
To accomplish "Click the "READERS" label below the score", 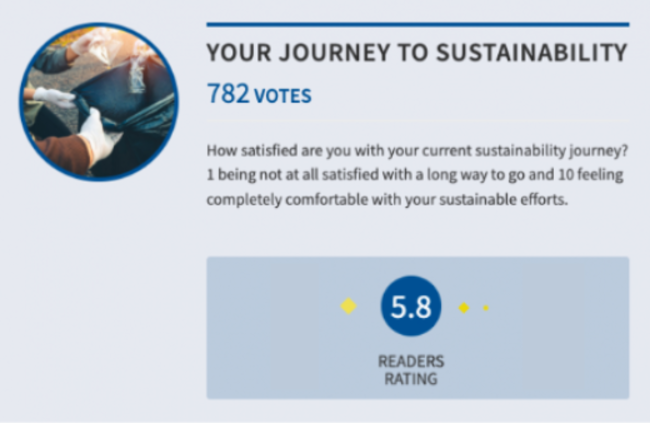I will coord(411,361).
